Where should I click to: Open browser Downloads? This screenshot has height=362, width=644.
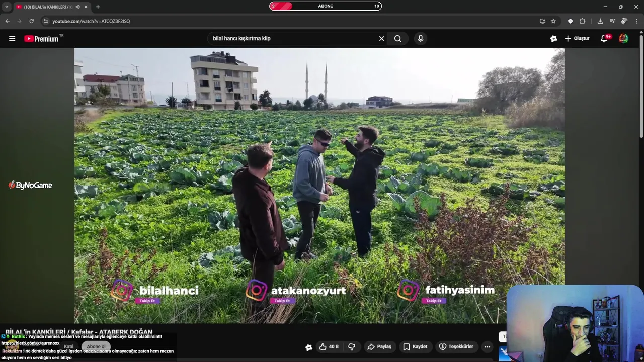tap(600, 21)
